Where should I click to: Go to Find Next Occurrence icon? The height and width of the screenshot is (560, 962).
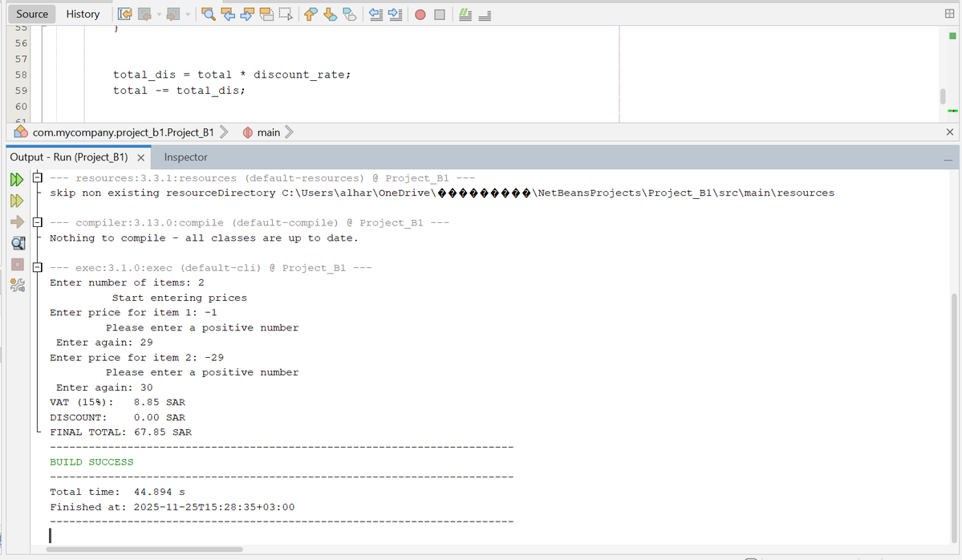pyautogui.click(x=247, y=14)
